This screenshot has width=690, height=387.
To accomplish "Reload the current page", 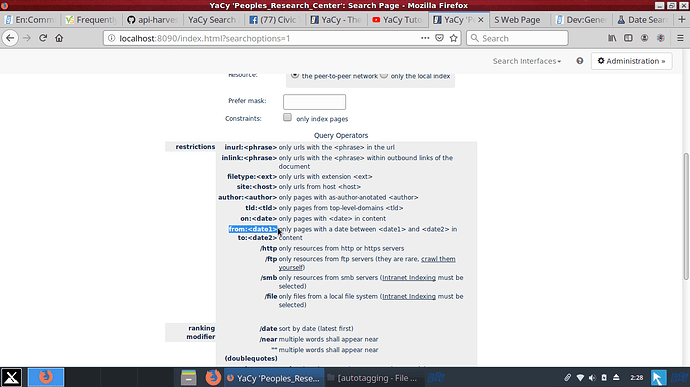I will pyautogui.click(x=43, y=38).
